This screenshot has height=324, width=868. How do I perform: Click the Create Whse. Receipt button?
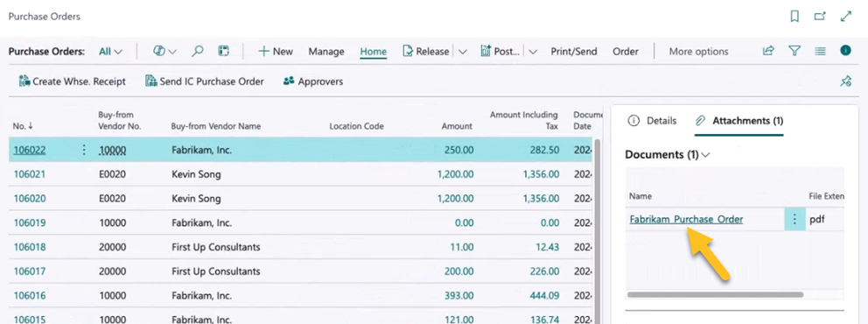[72, 81]
